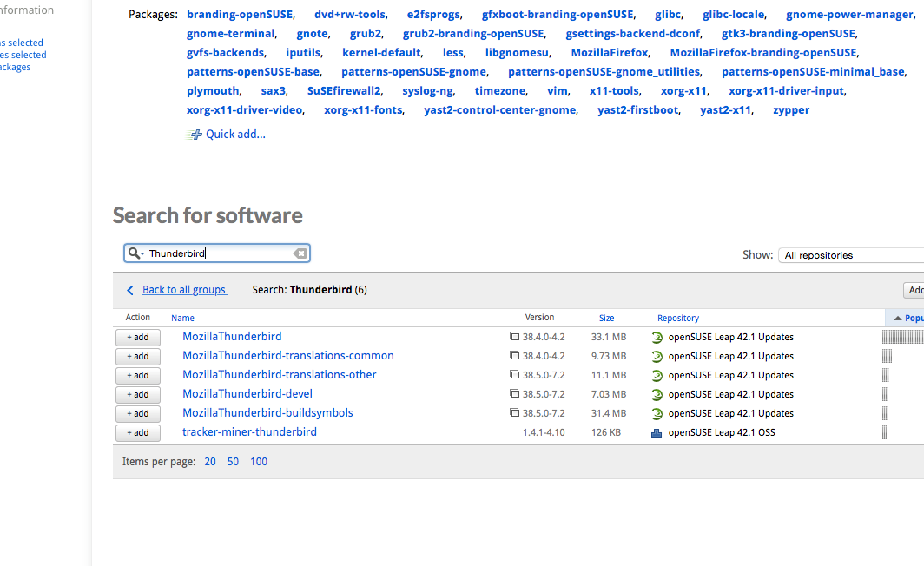The width and height of the screenshot is (924, 566).
Task: Click the magnifier icon in the search field
Action: click(131, 253)
